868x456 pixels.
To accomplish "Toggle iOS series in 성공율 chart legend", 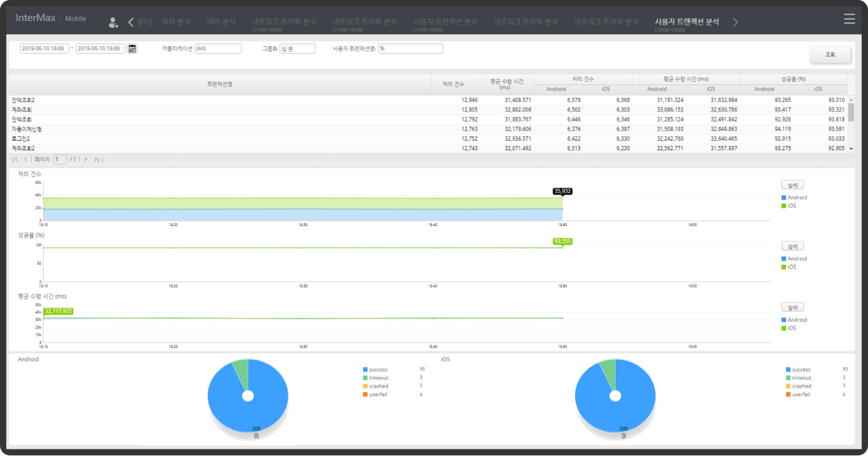I will [792, 267].
